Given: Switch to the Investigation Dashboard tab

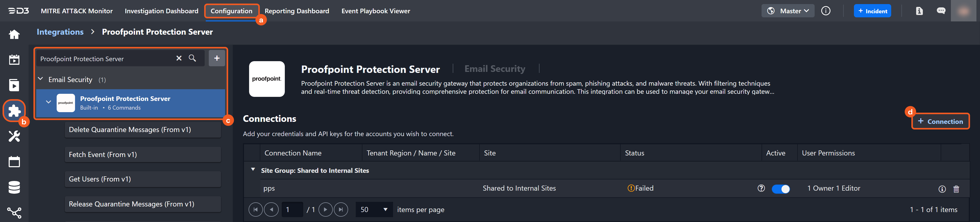Looking at the screenshot, I should click(161, 11).
